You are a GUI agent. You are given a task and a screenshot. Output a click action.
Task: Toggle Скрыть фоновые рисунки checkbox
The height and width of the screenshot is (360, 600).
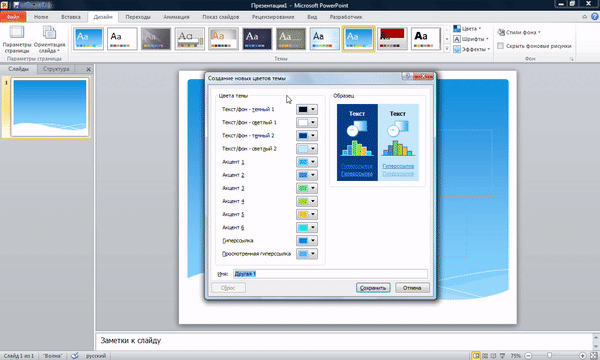(x=500, y=46)
